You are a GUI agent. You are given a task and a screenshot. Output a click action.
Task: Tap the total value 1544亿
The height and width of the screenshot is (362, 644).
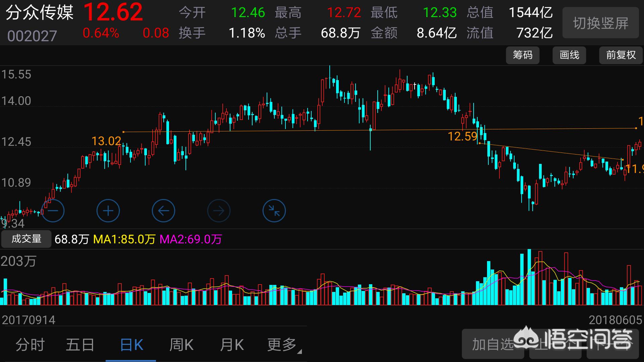pos(531,13)
